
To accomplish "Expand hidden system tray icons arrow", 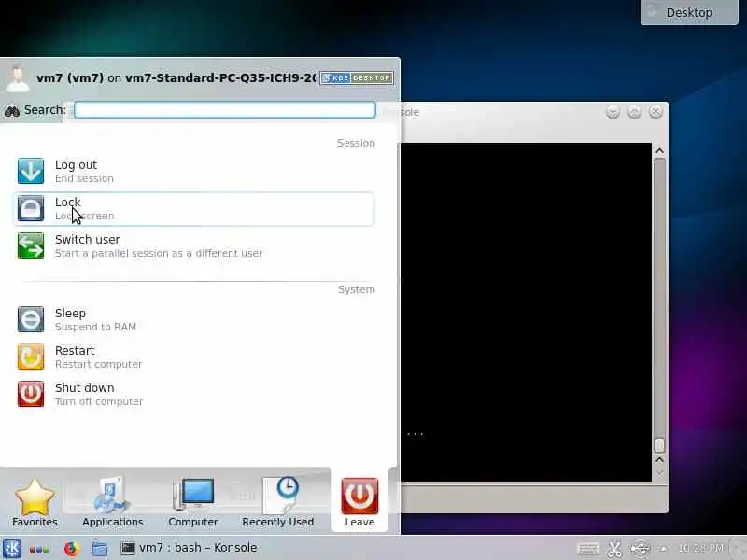I will pyautogui.click(x=663, y=549).
